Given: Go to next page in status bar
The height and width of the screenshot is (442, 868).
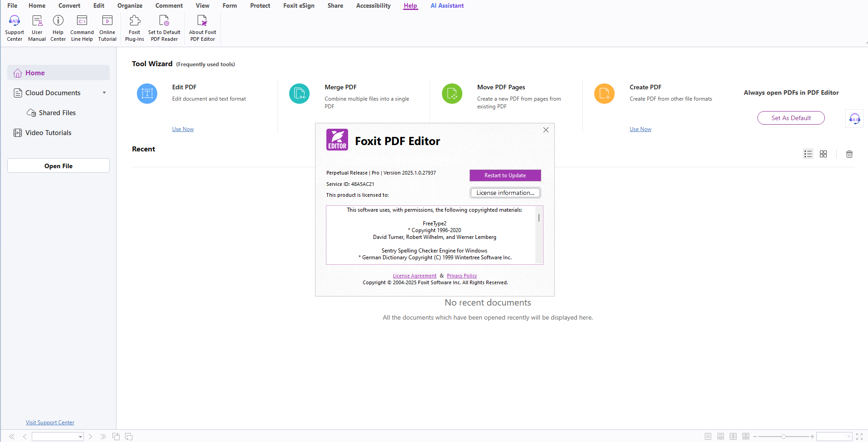Looking at the screenshot, I should [91, 437].
